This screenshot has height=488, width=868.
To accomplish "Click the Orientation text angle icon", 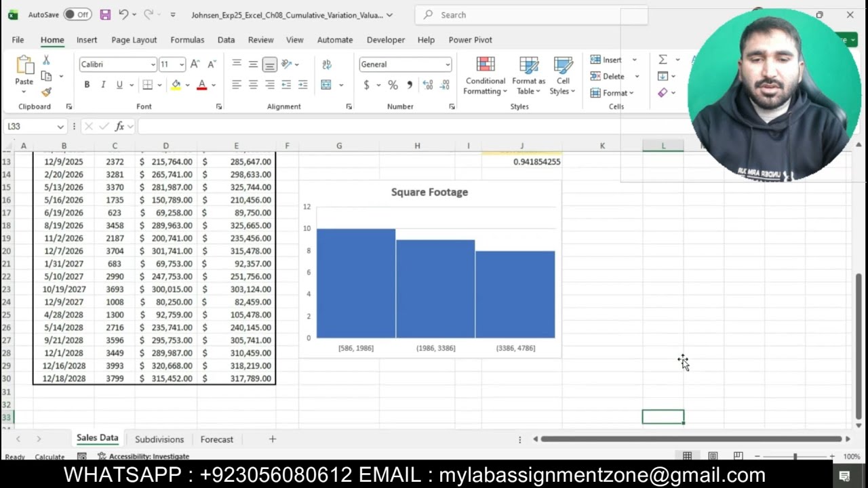I will click(x=287, y=64).
